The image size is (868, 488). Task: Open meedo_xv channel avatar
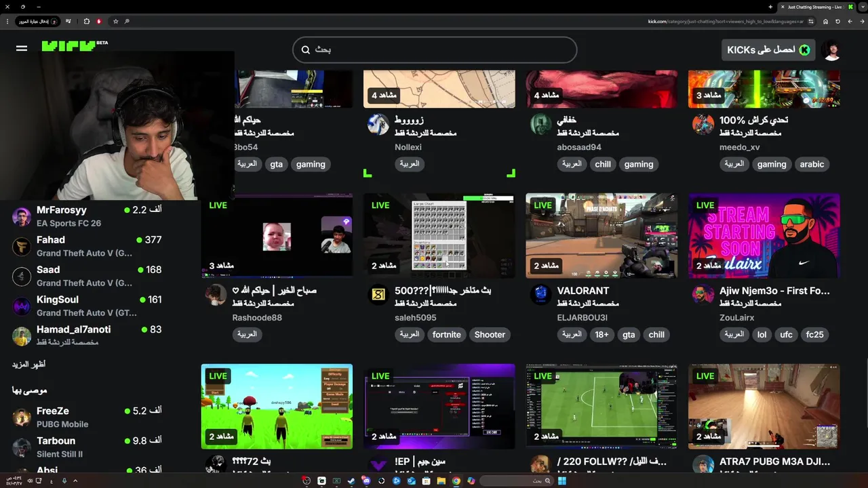703,124
